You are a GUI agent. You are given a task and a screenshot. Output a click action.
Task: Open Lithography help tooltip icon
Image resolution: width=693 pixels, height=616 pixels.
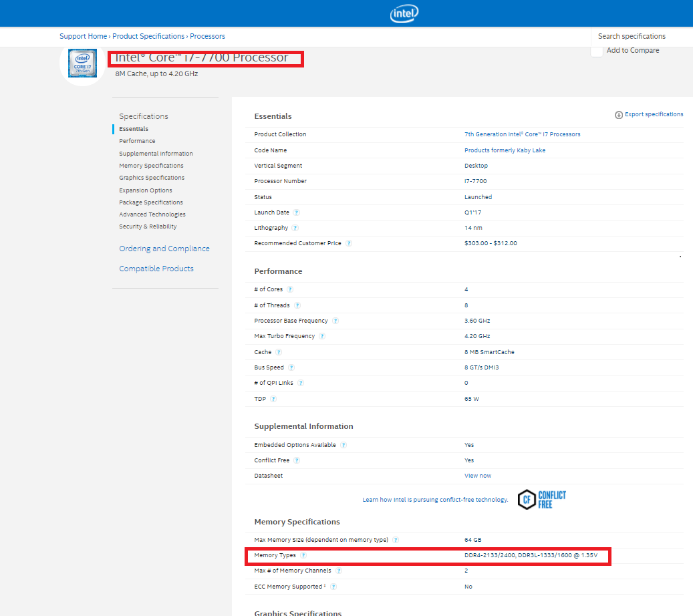click(x=295, y=228)
